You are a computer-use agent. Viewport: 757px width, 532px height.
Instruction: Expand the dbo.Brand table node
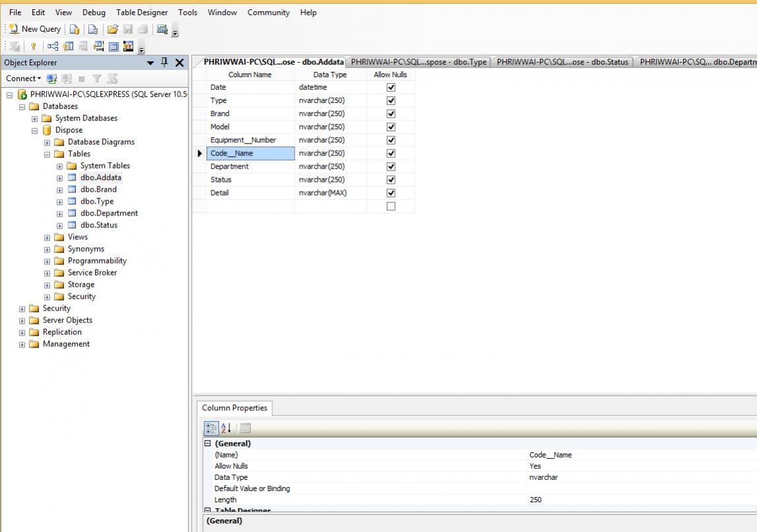tap(60, 190)
